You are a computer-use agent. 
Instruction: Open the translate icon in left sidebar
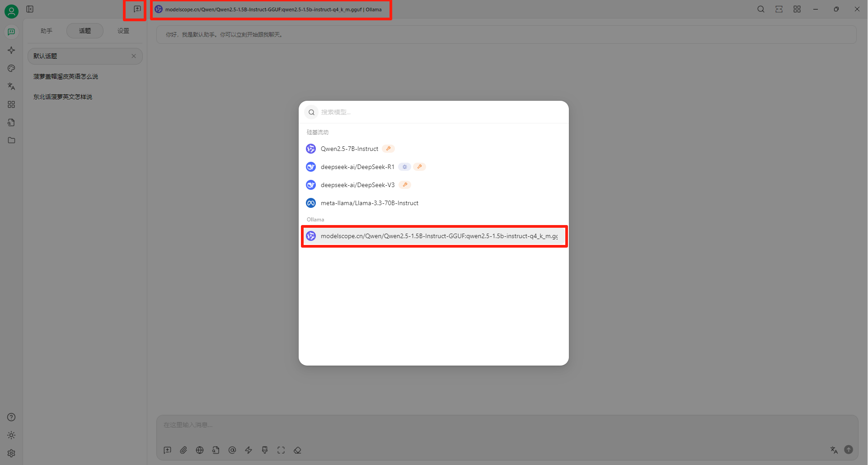point(11,86)
